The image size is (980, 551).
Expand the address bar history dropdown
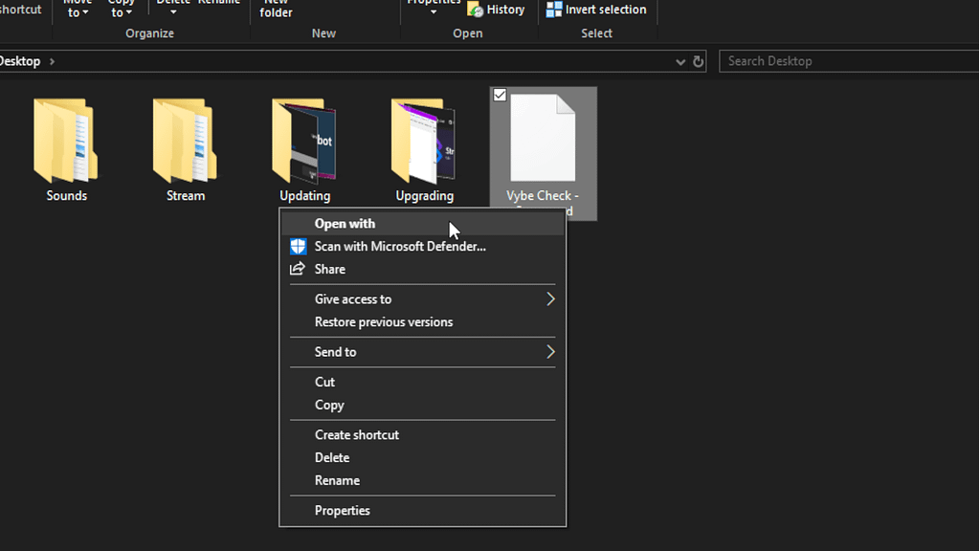(x=680, y=61)
